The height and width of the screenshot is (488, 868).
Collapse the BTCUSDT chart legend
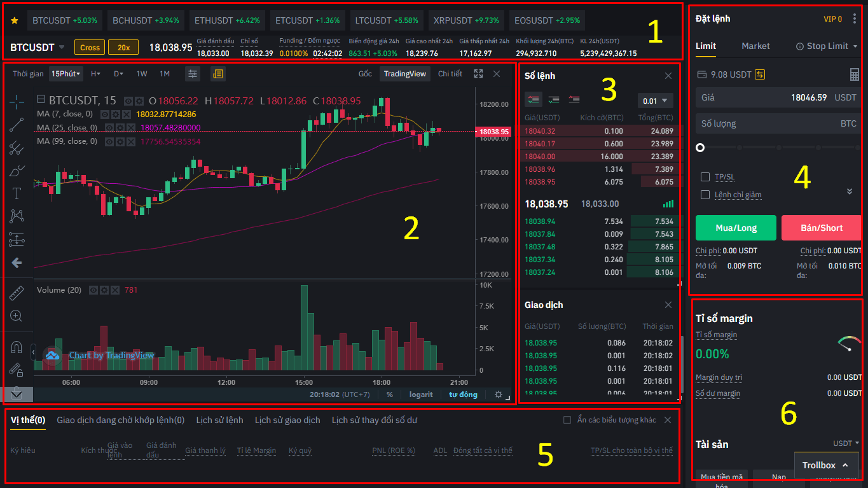pyautogui.click(x=41, y=100)
